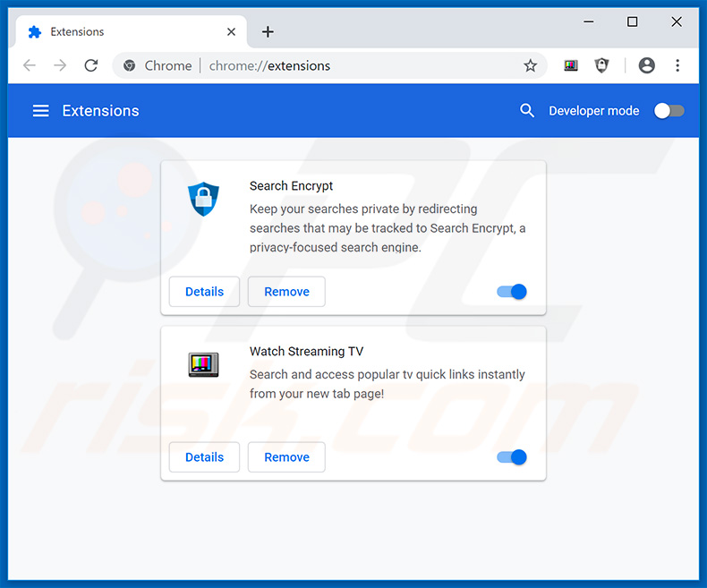The height and width of the screenshot is (588, 707).
Task: Open the Chrome profile account icon
Action: click(646, 66)
